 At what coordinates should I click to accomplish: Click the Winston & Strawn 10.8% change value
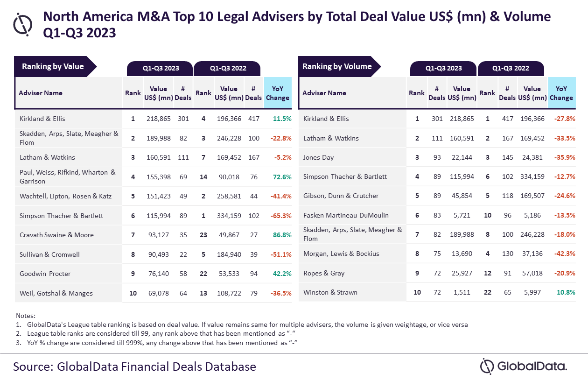[565, 292]
